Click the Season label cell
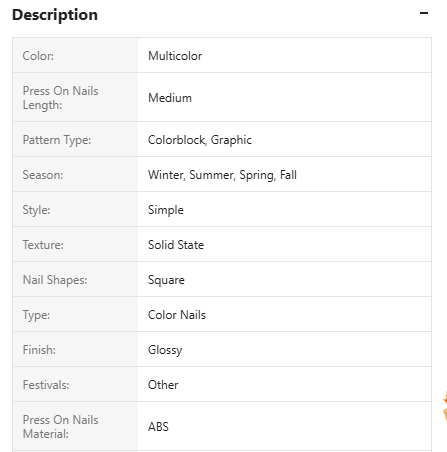The image size is (447, 452). [x=75, y=175]
